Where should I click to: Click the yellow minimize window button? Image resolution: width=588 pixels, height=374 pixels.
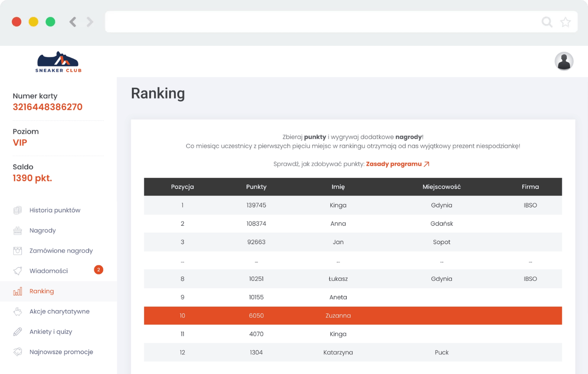point(33,22)
